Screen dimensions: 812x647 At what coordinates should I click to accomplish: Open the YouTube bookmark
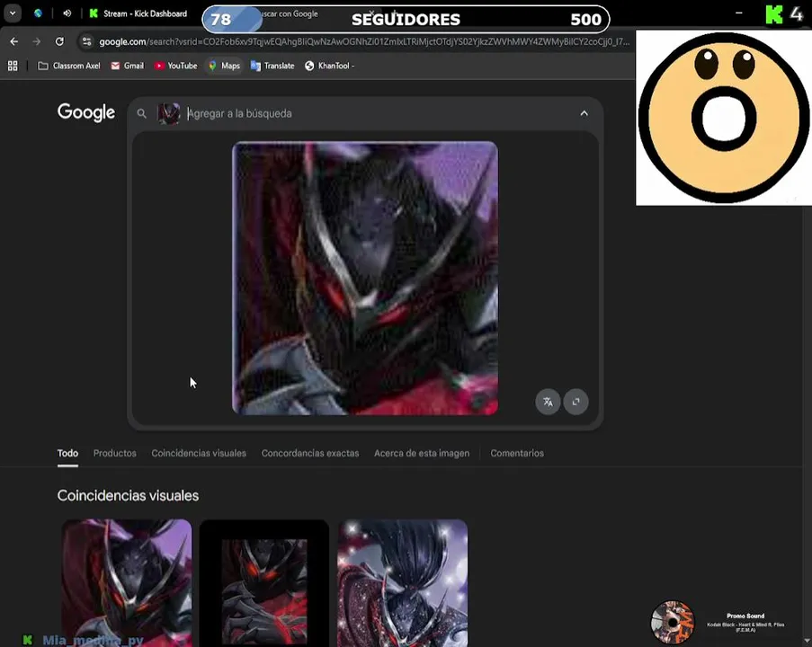coord(176,66)
